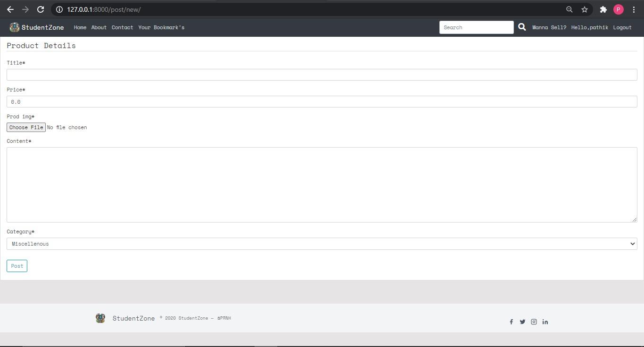
Task: Click the Wanna Sell? link
Action: (x=549, y=27)
